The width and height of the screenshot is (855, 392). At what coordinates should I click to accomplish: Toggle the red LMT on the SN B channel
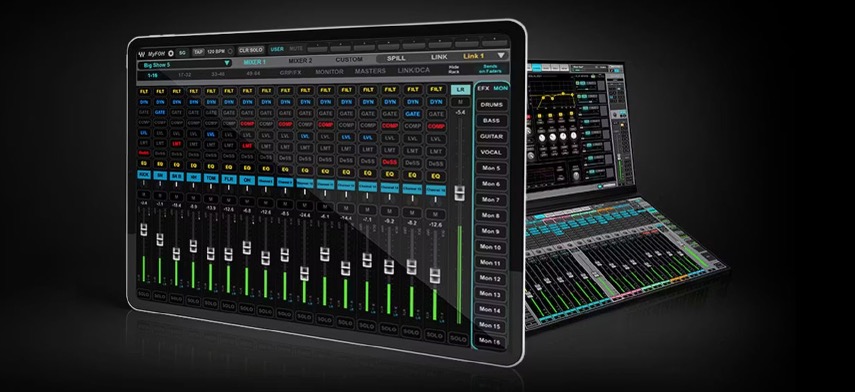pos(176,144)
